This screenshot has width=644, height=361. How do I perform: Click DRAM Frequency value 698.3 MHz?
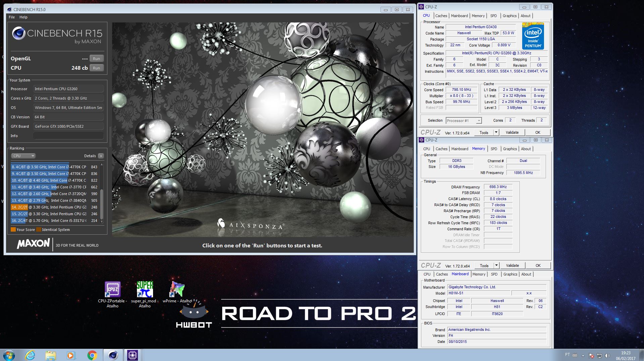click(498, 187)
